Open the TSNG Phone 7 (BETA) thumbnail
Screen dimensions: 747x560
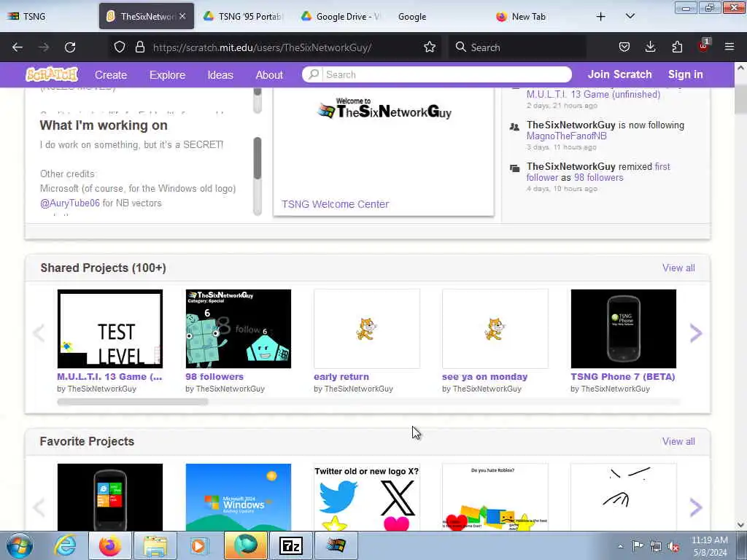pos(623,329)
